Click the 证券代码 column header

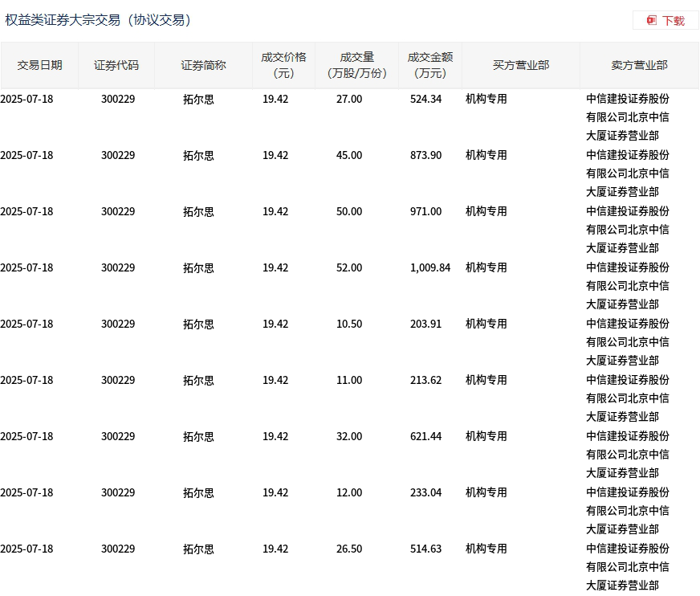click(116, 66)
